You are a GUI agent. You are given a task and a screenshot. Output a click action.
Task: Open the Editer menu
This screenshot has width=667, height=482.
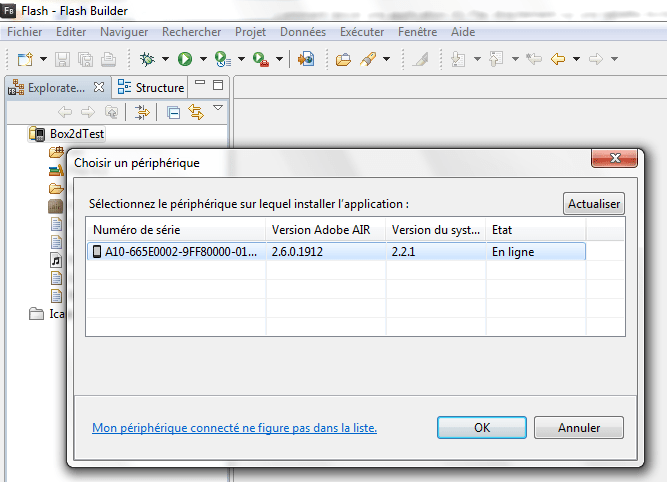point(71,32)
